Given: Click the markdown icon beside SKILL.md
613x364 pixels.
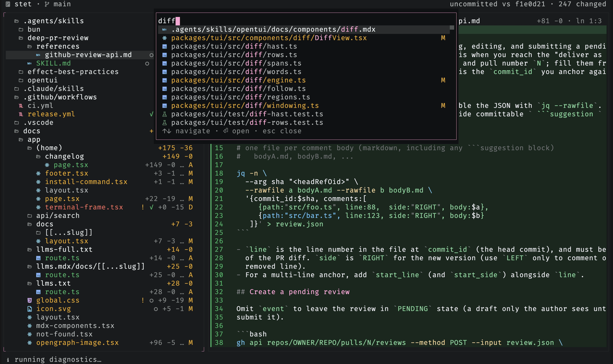Looking at the screenshot, I should coord(29,63).
